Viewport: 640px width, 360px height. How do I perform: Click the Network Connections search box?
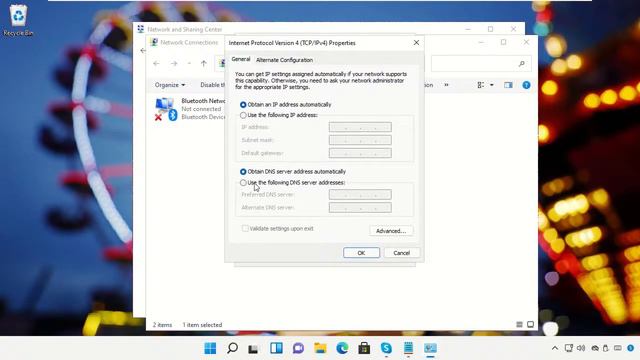point(481,64)
